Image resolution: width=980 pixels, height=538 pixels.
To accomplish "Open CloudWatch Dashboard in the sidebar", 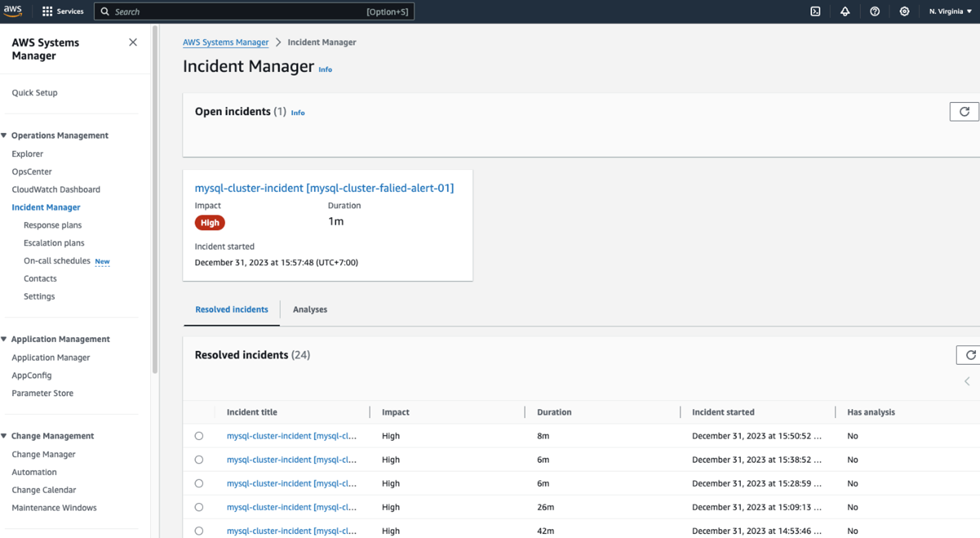I will click(x=56, y=189).
